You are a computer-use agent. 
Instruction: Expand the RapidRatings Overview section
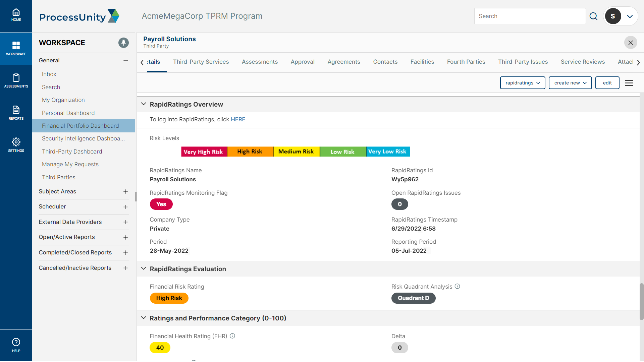coord(144,104)
